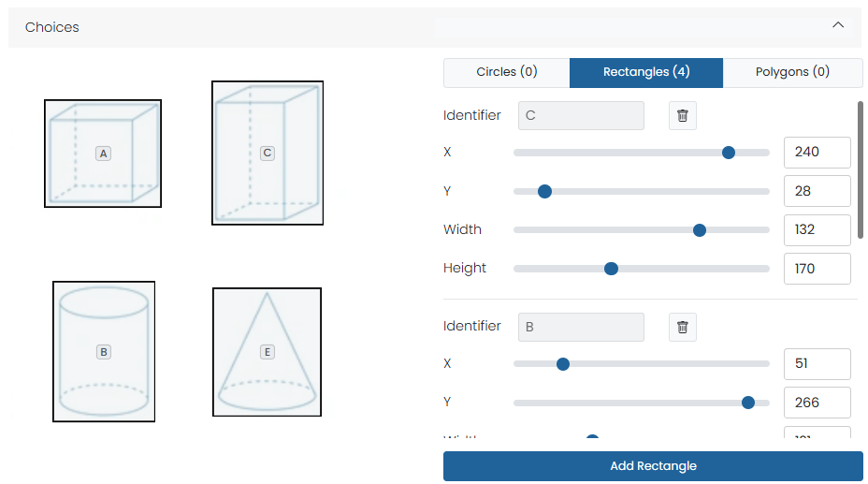Select the Rectangles (4) tab
Viewport: 868px width, 484px height.
[x=646, y=72]
